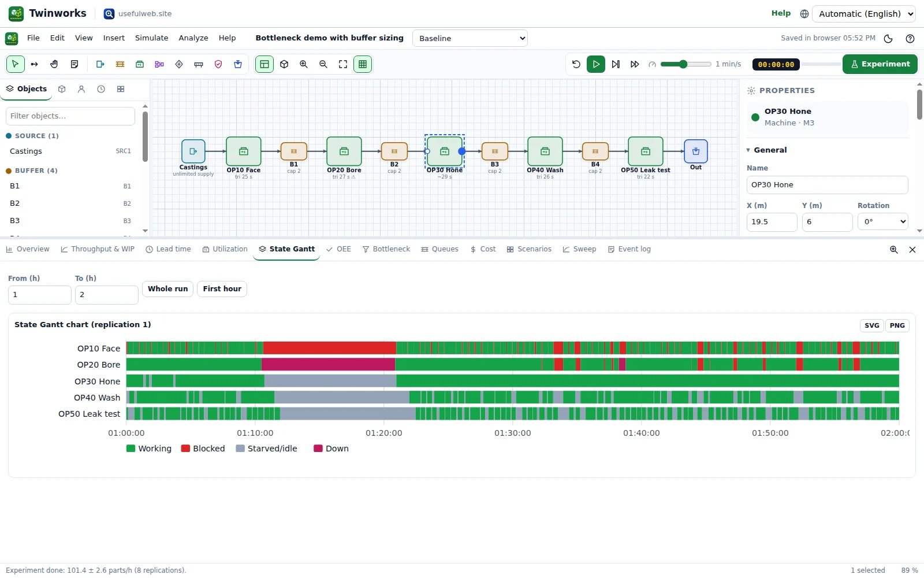924x578 pixels.
Task: Click the From (h) input field
Action: pyautogui.click(x=40, y=295)
